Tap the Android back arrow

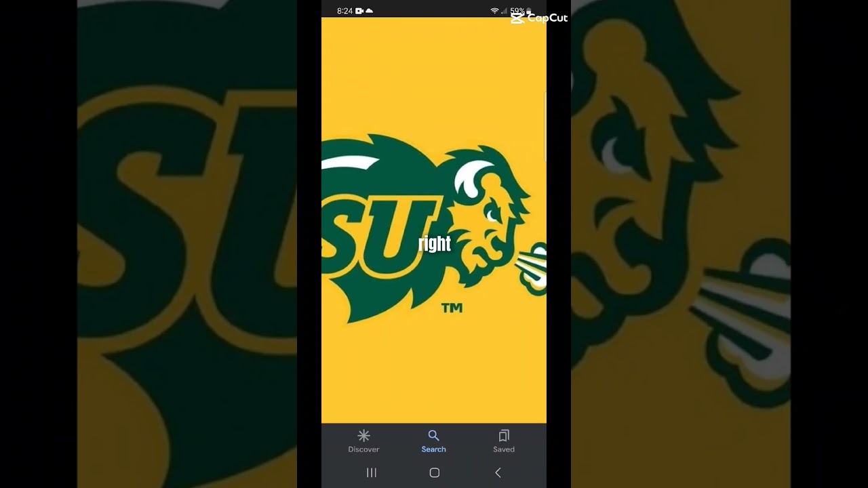[498, 472]
